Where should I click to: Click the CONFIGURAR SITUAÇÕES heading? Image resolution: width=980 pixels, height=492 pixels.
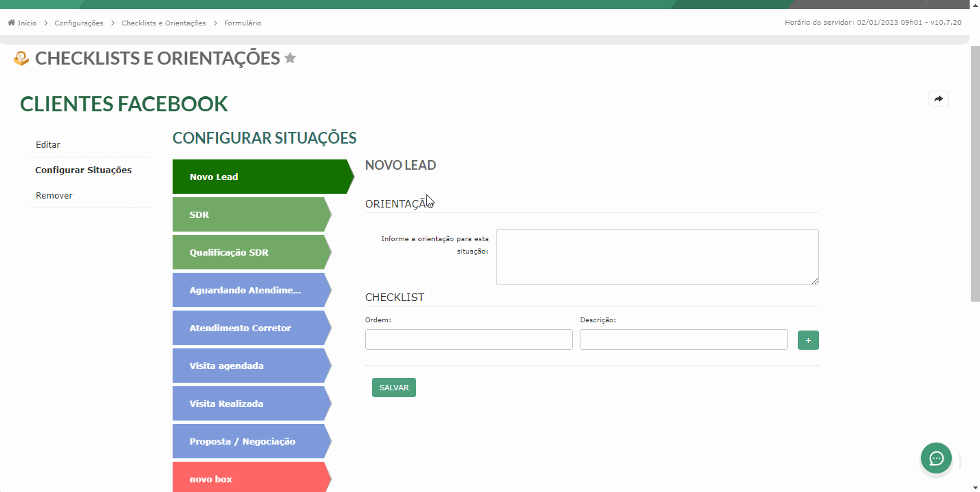[265, 138]
